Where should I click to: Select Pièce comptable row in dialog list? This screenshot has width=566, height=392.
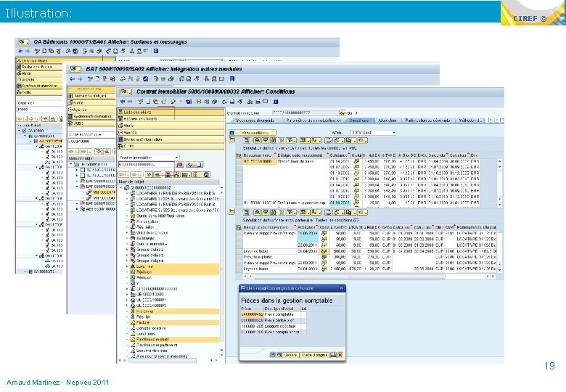(274, 314)
